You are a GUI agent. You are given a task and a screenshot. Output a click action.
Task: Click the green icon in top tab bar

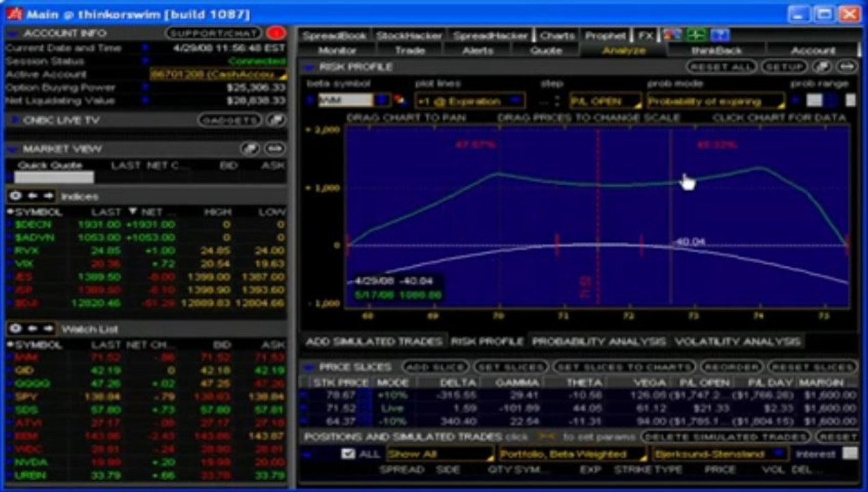coord(696,35)
